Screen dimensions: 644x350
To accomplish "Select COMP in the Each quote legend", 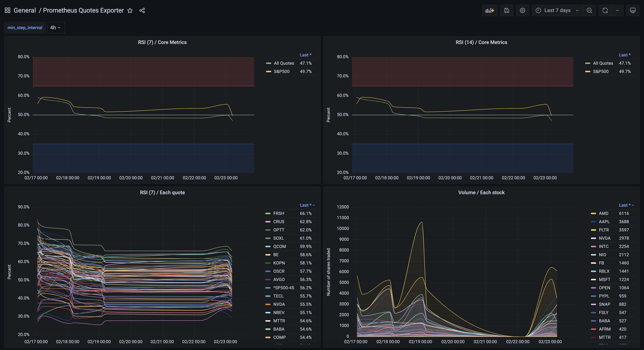I will pos(279,337).
